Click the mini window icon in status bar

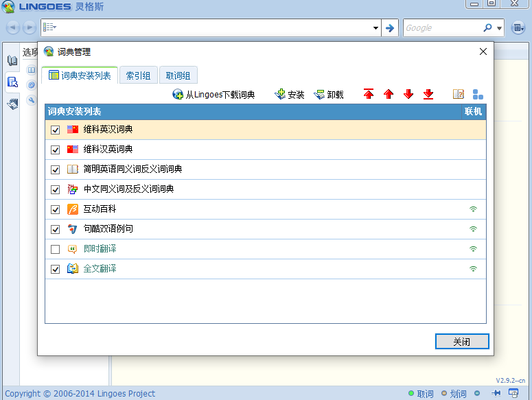pos(513,393)
